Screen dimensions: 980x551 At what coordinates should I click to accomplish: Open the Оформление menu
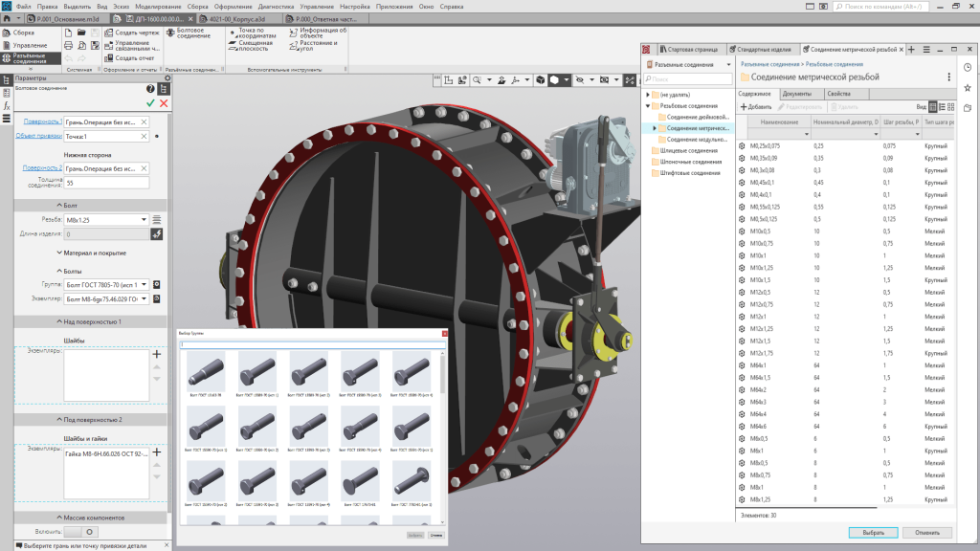pyautogui.click(x=234, y=7)
